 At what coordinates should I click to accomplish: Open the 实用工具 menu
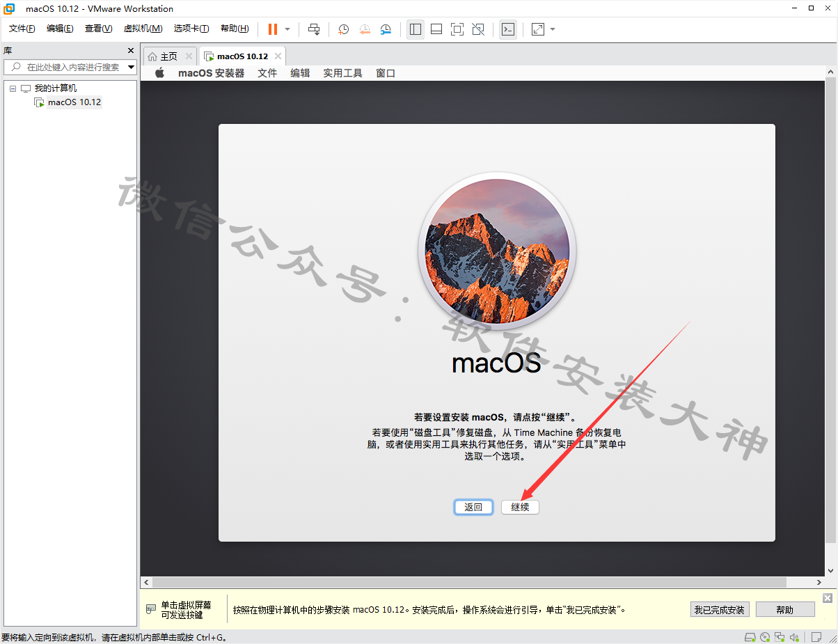(342, 73)
